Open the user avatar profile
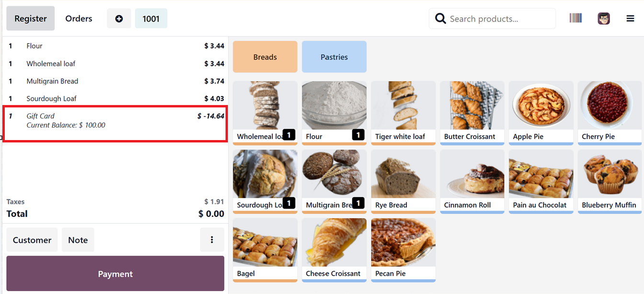644x294 pixels. tap(604, 19)
